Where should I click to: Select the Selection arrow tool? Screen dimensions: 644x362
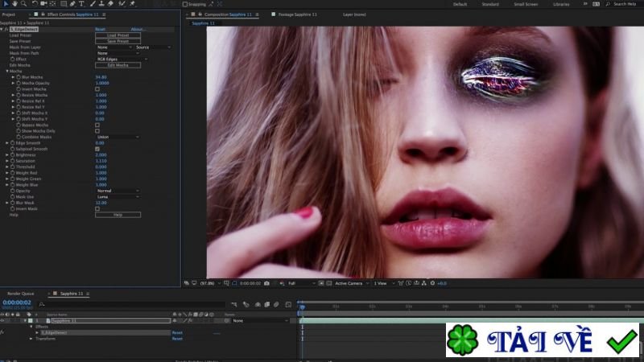click(5, 4)
